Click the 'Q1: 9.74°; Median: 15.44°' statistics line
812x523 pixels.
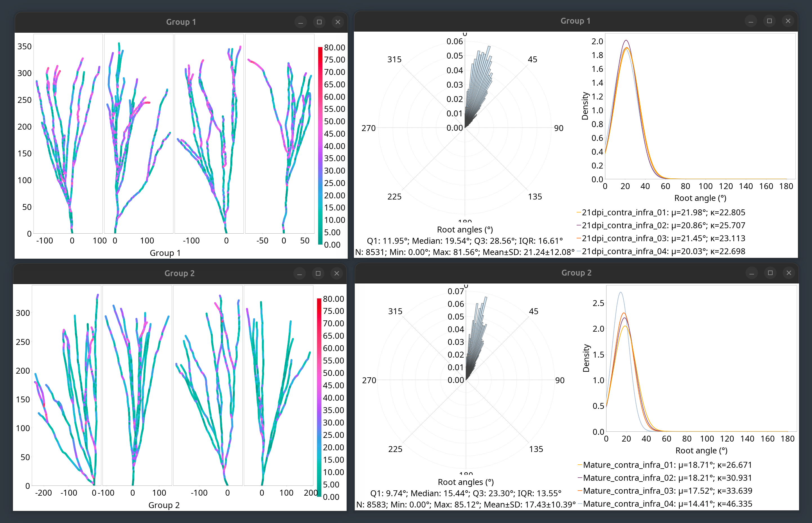coord(466,493)
